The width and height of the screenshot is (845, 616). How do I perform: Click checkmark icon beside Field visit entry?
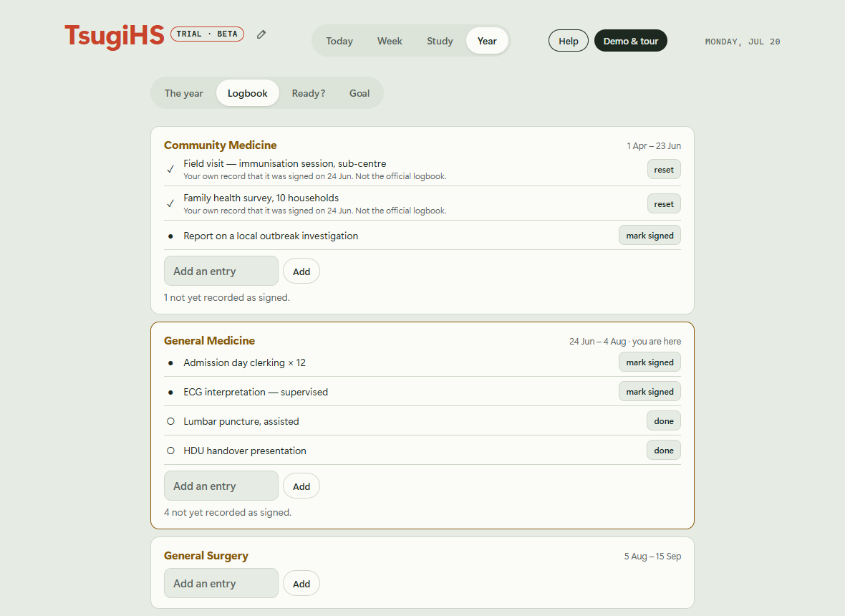170,169
